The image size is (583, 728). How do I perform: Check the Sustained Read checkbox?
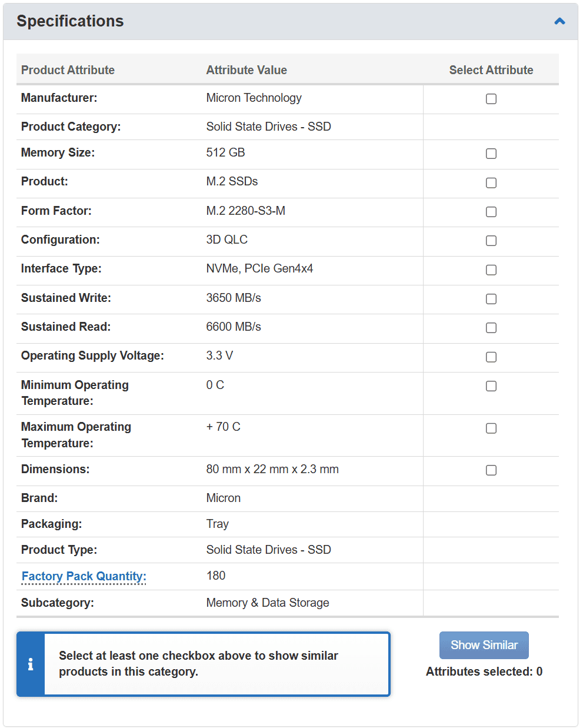(x=491, y=328)
